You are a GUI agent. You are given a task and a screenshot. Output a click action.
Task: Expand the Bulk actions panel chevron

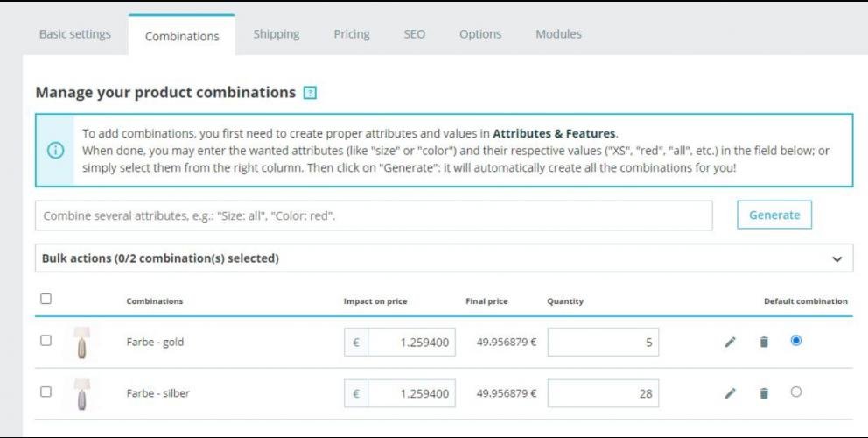point(837,259)
